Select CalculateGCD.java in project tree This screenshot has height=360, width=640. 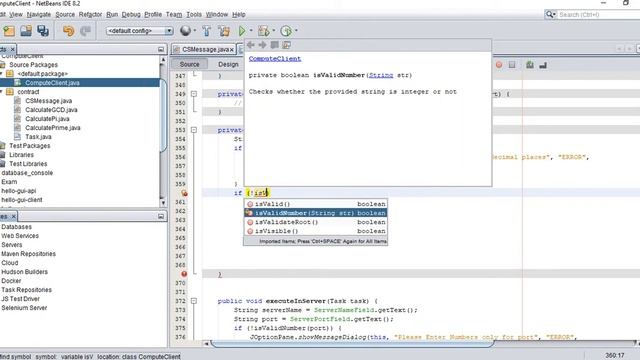click(51, 110)
